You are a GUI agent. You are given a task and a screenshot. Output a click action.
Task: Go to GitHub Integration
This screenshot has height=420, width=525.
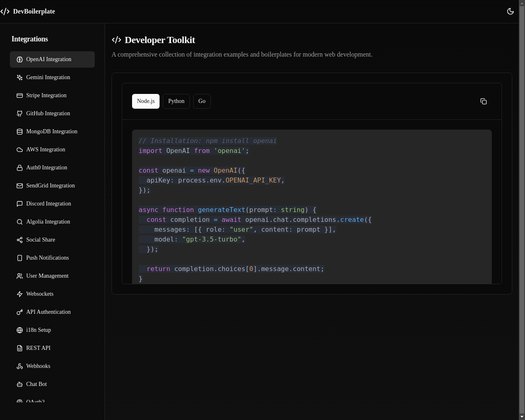(x=52, y=114)
